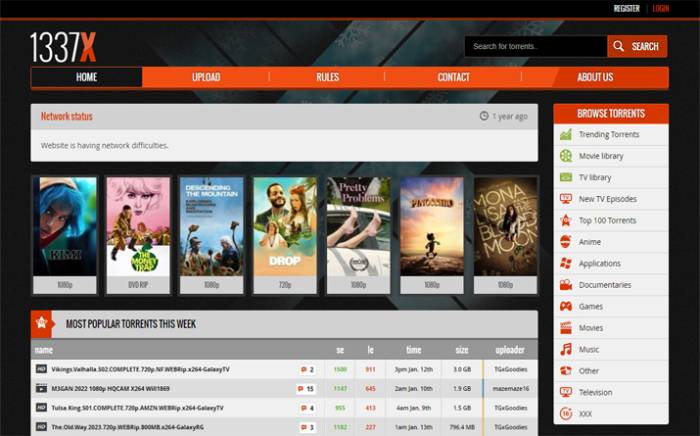
Task: Click the se column header
Action: (x=340, y=350)
